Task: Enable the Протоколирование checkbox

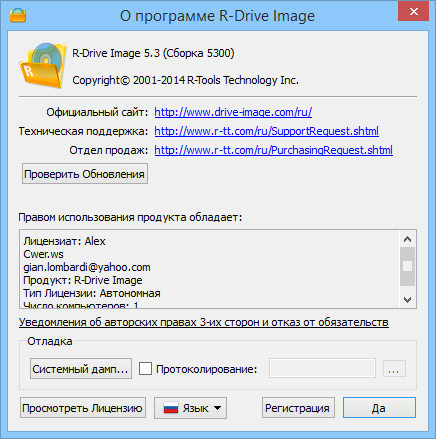Action: (x=145, y=369)
